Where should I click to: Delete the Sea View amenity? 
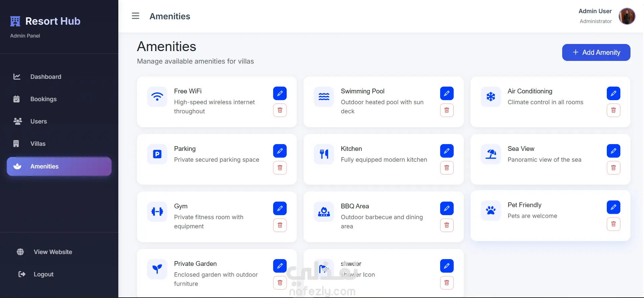(613, 168)
